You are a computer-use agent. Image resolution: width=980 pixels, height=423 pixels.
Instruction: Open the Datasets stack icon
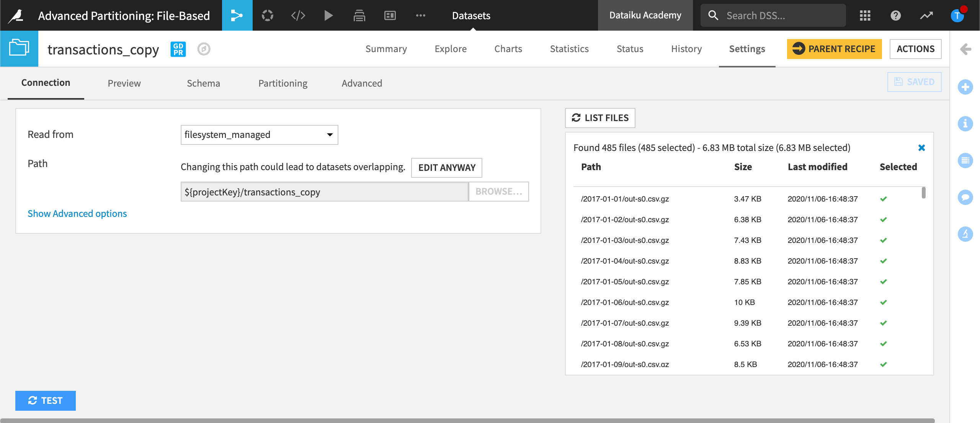point(359,15)
